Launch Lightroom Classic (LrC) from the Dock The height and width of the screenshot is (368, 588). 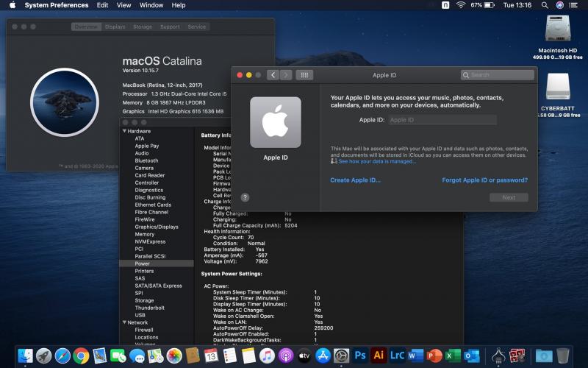pos(397,355)
